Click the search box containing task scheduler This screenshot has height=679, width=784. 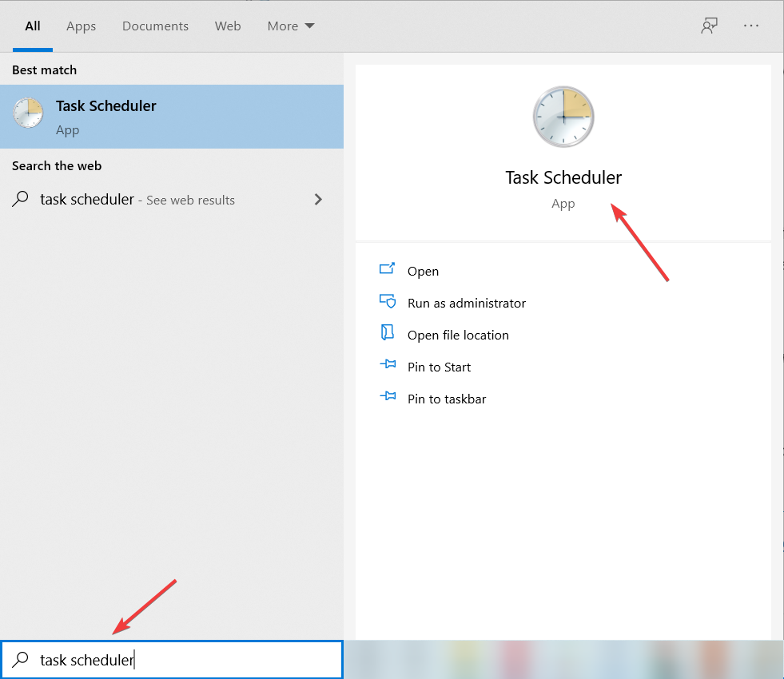(x=172, y=660)
